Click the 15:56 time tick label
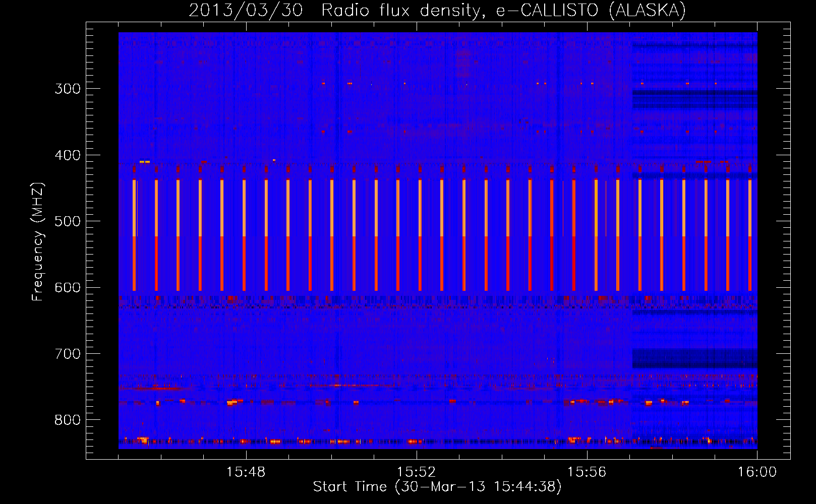The image size is (816, 504). (587, 472)
